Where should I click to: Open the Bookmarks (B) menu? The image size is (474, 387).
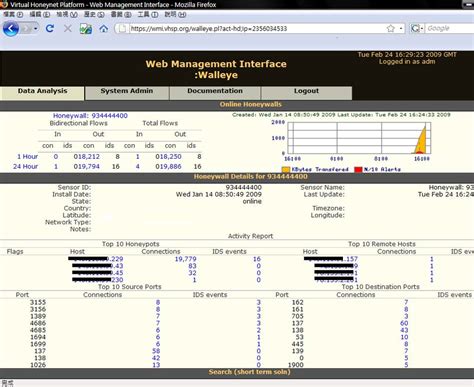click(x=121, y=15)
